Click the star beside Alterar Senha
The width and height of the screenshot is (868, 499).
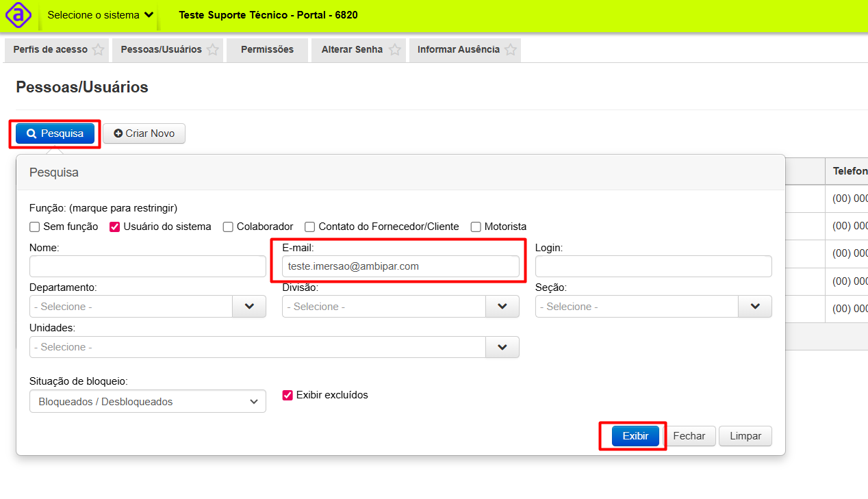pyautogui.click(x=394, y=50)
